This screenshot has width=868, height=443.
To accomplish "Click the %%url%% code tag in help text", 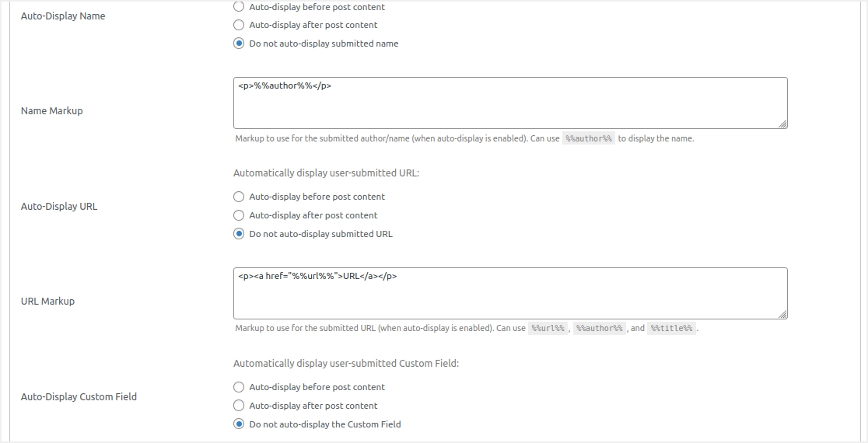I will tap(548, 329).
